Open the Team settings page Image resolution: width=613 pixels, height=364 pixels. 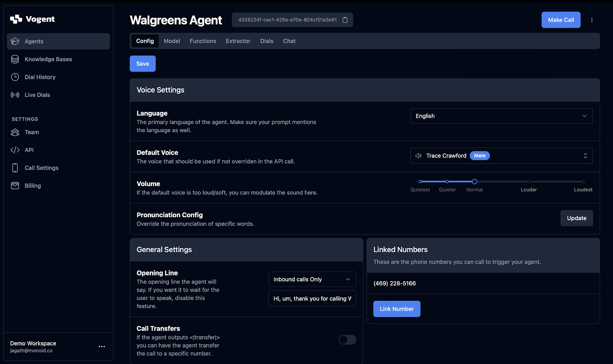pos(58,132)
